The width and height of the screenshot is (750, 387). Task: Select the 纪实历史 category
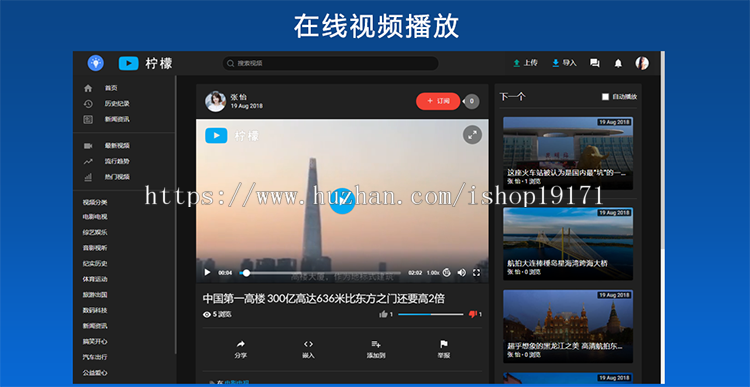pyautogui.click(x=95, y=264)
